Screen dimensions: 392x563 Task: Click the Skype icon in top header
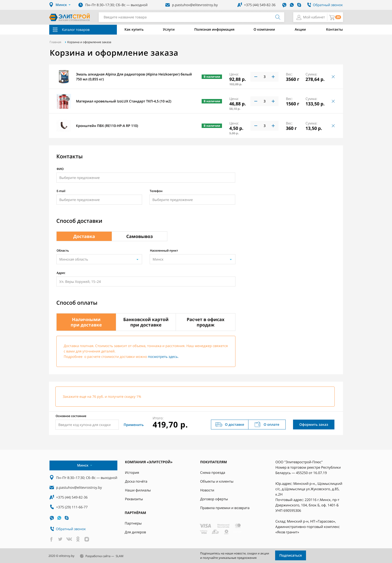299,5
